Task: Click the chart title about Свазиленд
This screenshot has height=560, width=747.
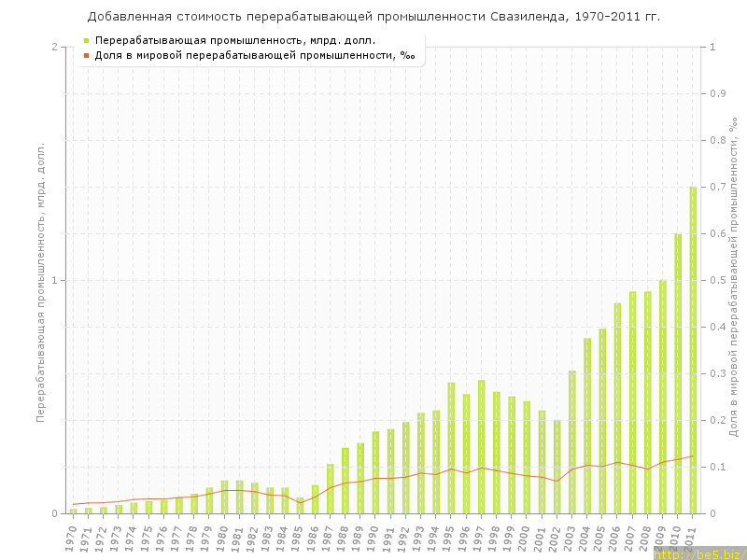Action: click(x=373, y=17)
